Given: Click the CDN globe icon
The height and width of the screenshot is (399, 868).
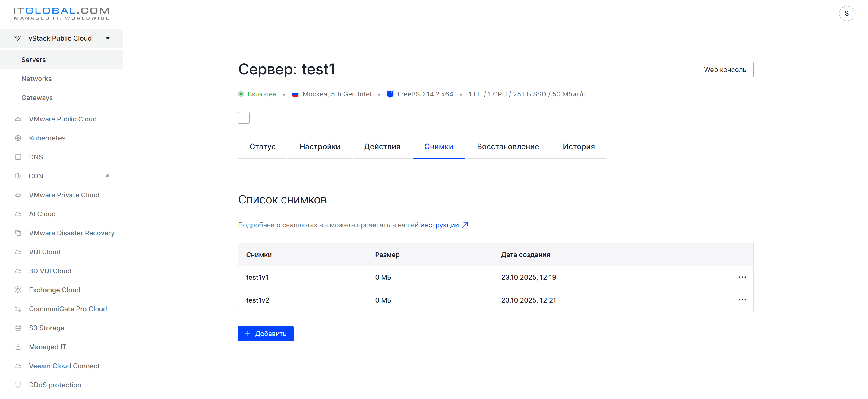Looking at the screenshot, I should pyautogui.click(x=18, y=176).
